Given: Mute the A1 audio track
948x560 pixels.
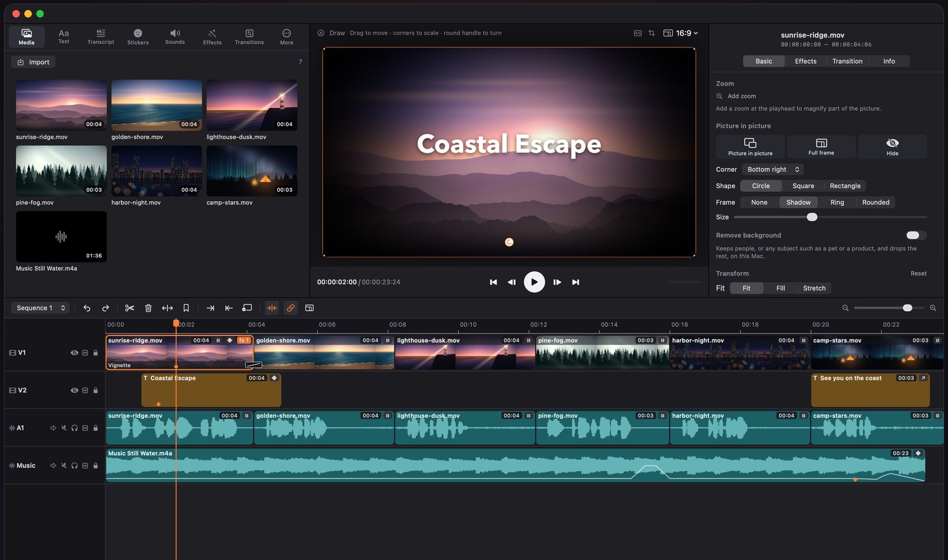Looking at the screenshot, I should pos(63,428).
